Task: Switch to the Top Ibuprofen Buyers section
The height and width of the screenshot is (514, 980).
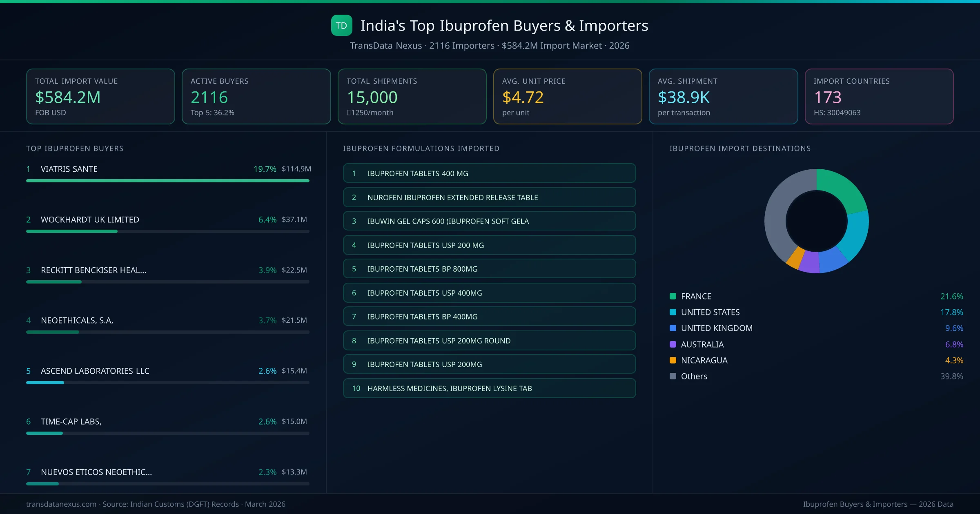Action: [75, 148]
